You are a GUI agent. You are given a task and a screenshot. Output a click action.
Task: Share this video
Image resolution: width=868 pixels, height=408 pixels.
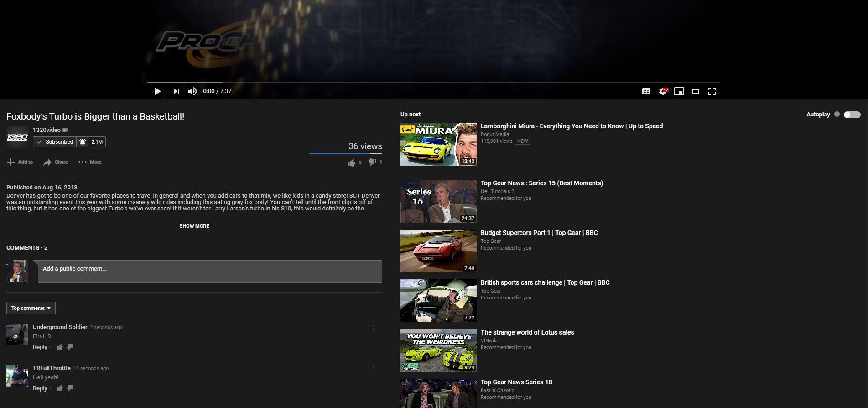(56, 162)
